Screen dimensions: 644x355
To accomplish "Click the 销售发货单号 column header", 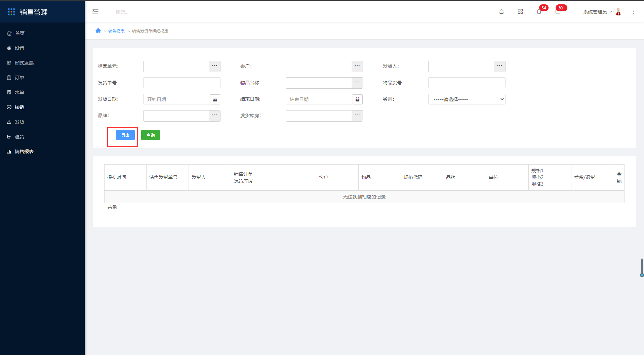I will pos(167,177).
